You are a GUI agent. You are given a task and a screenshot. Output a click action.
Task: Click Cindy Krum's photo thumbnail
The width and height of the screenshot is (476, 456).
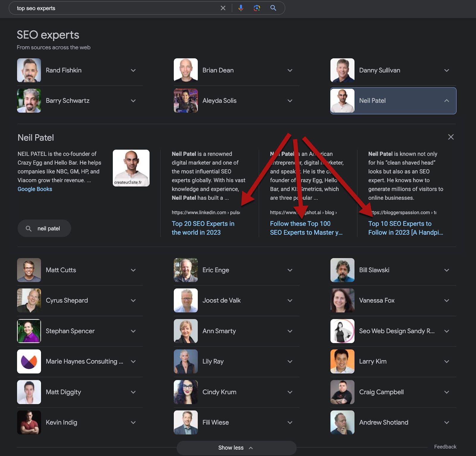(186, 392)
